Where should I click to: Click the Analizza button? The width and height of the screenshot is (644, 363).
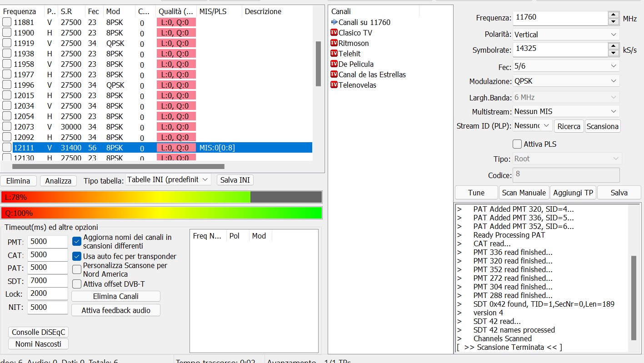(58, 181)
